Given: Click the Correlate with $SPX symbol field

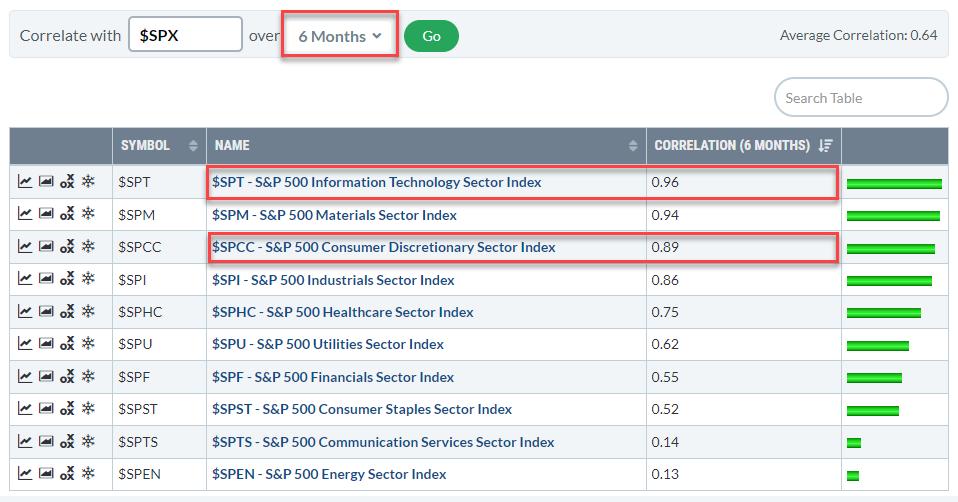Looking at the screenshot, I should 185,35.
